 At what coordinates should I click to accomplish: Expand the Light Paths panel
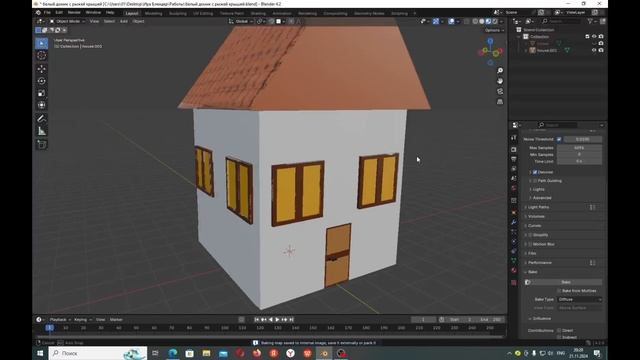538,207
